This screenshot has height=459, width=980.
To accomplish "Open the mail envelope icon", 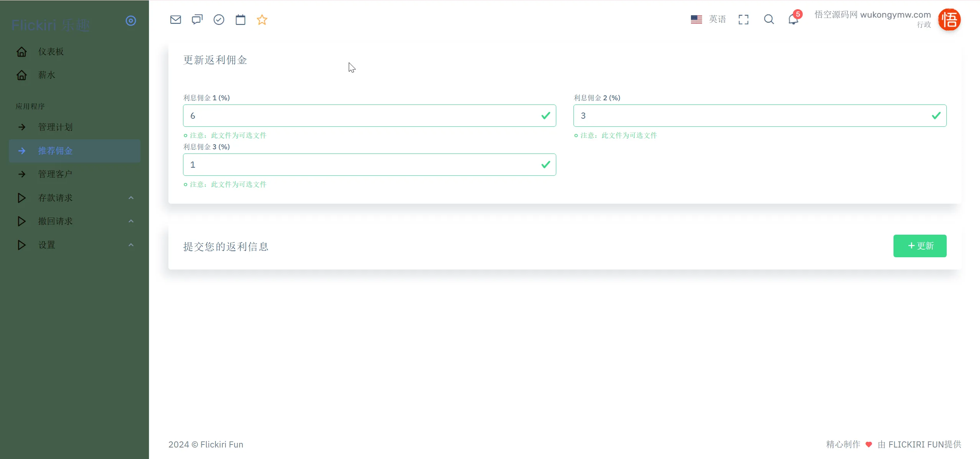I will pyautogui.click(x=175, y=20).
